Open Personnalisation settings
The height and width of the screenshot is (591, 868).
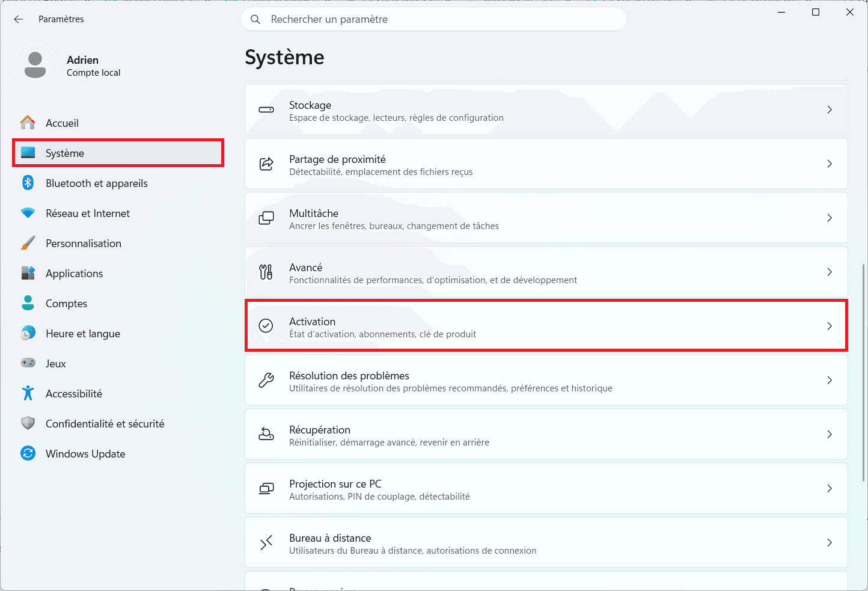pos(118,243)
